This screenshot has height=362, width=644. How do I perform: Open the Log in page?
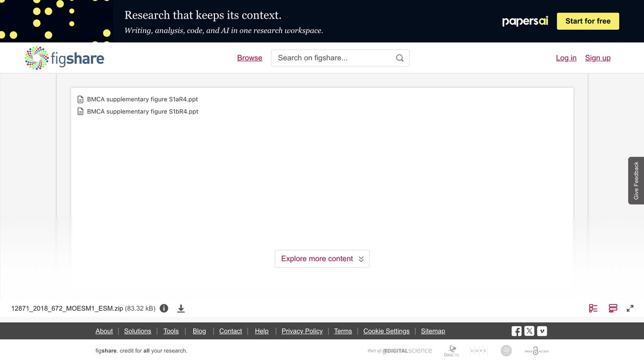point(566,58)
